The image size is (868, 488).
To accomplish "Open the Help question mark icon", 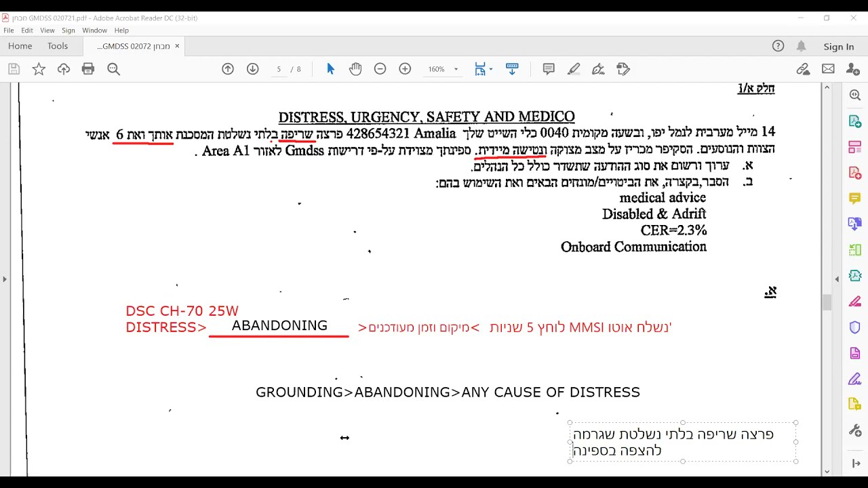I will click(x=778, y=46).
